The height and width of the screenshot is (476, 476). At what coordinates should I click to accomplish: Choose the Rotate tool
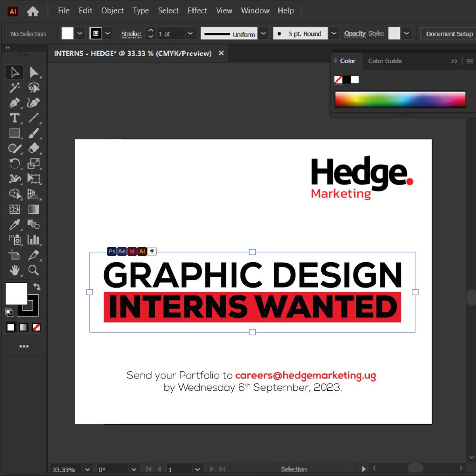coord(15,163)
